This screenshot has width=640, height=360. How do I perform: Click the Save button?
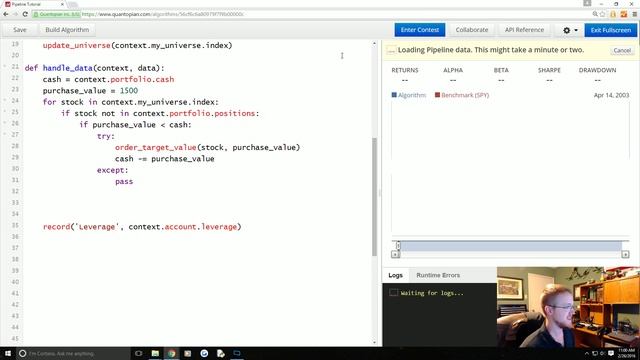click(x=20, y=30)
